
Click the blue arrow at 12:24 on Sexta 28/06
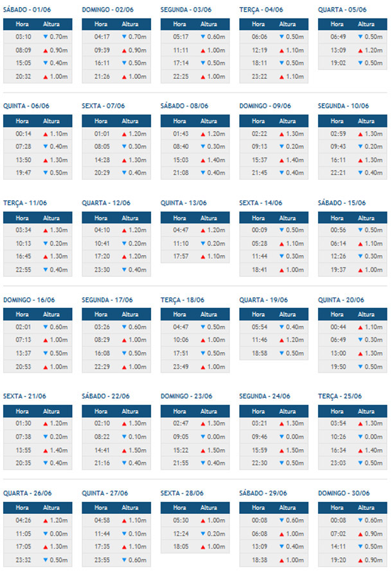(x=203, y=534)
